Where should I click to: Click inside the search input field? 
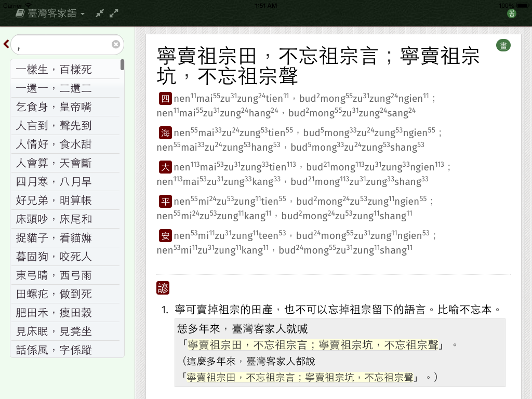62,44
